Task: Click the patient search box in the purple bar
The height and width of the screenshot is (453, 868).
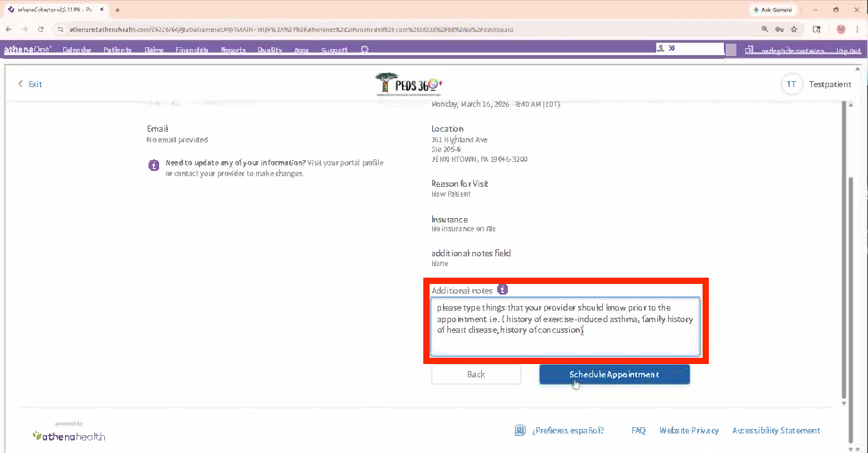Action: (689, 49)
